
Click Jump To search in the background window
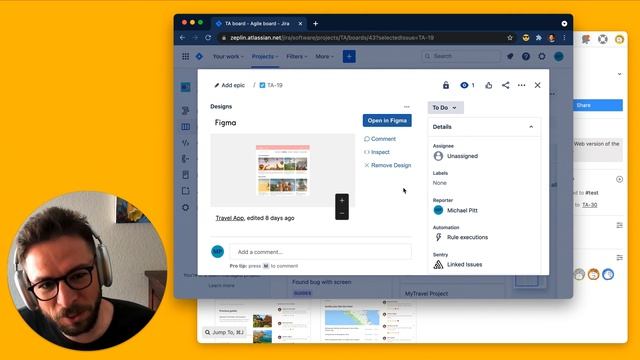224,332
